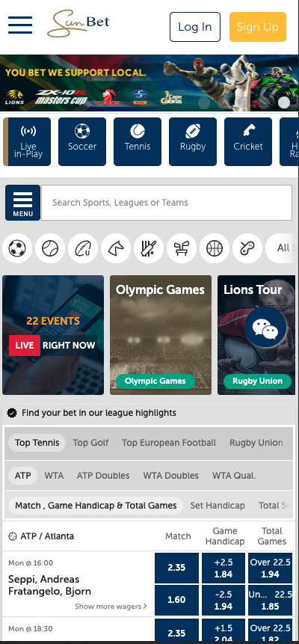Select the esports controller filter icon
Screen dimensions: 299x644
point(247,248)
